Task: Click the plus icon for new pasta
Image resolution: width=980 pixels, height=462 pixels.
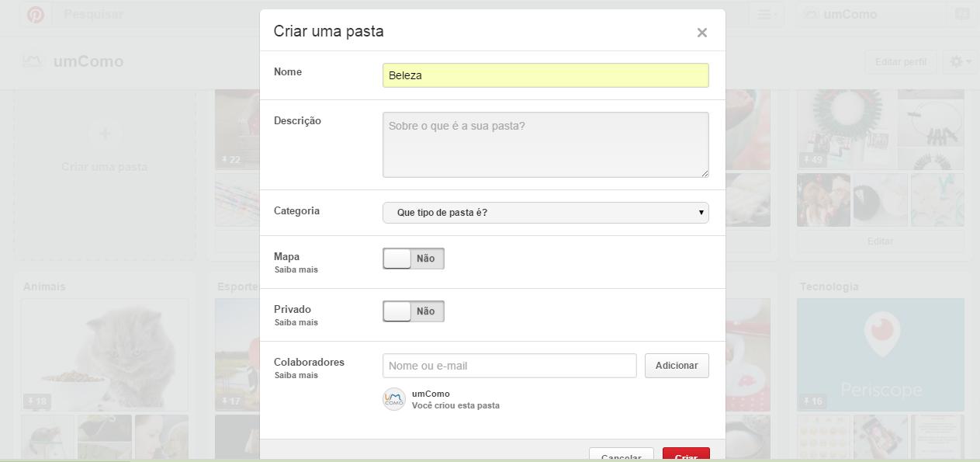Action: (105, 134)
